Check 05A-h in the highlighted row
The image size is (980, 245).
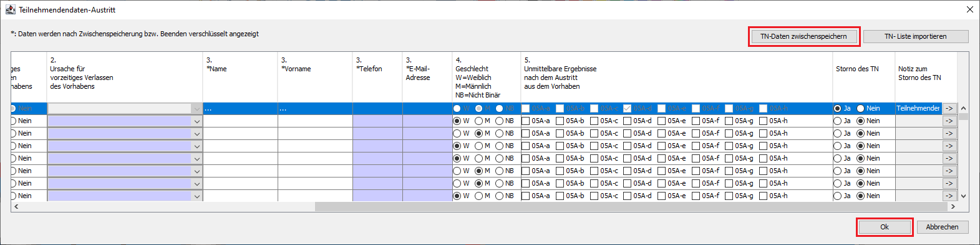pyautogui.click(x=763, y=108)
